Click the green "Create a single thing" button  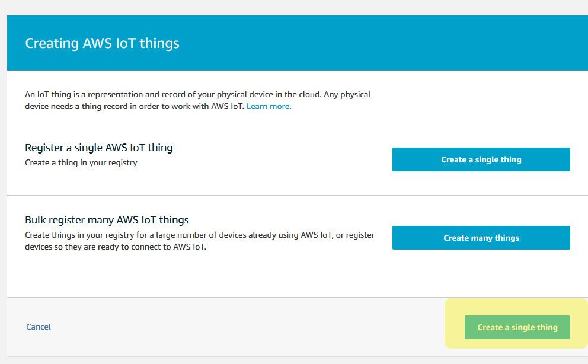517,327
